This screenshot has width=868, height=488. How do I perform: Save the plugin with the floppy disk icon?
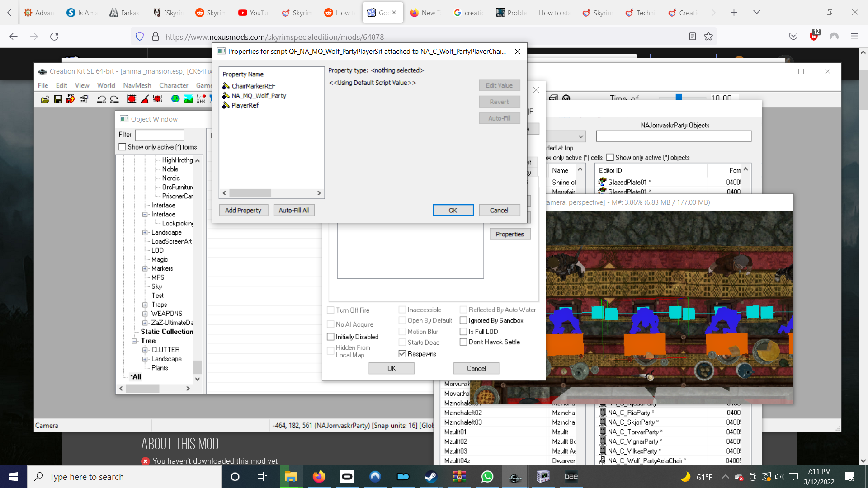tap(58, 99)
